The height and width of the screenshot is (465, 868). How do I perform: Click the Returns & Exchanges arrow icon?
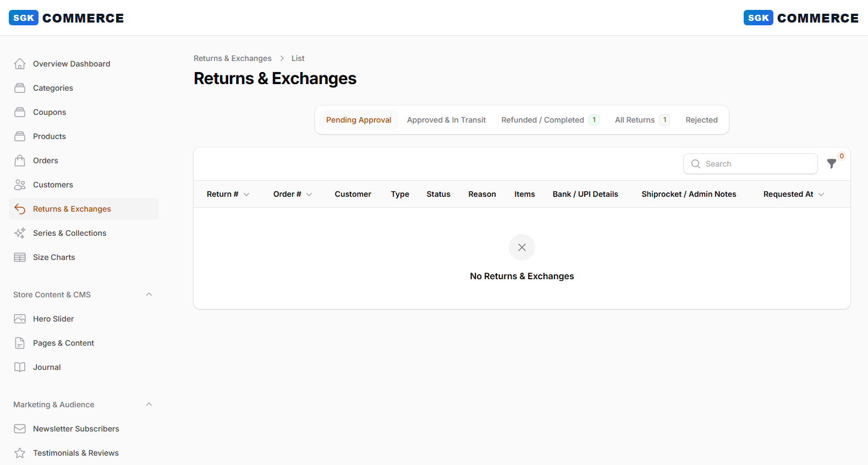point(20,209)
